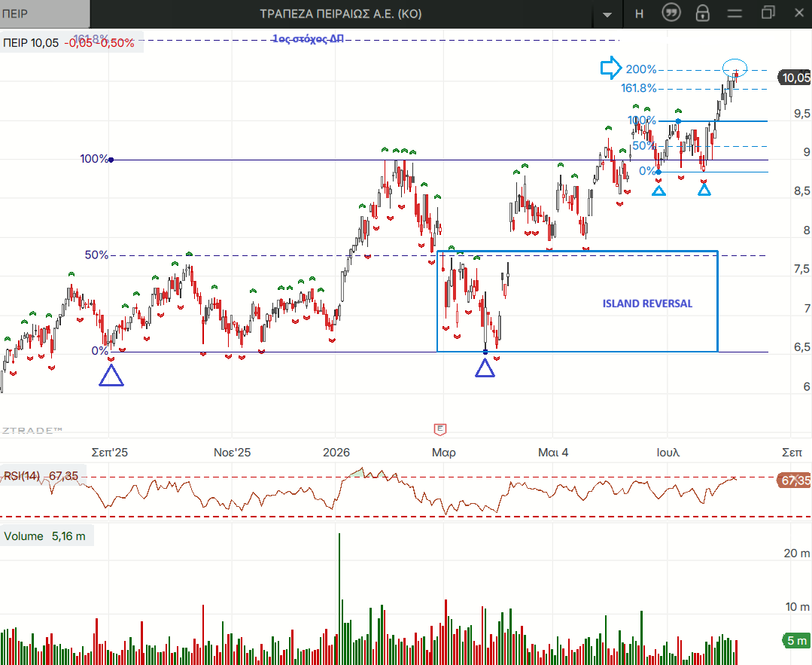Click the light-blue 161.8% Fibonacci level label

pos(638,88)
